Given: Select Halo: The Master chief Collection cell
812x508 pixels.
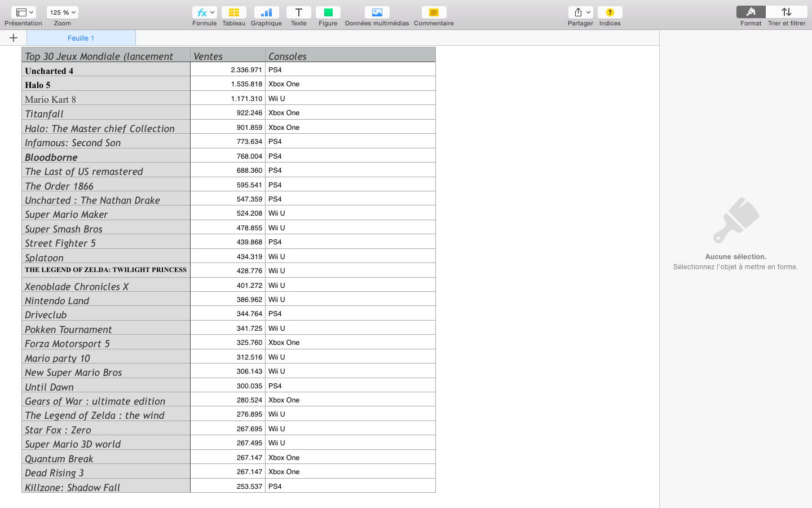Looking at the screenshot, I should click(106, 127).
